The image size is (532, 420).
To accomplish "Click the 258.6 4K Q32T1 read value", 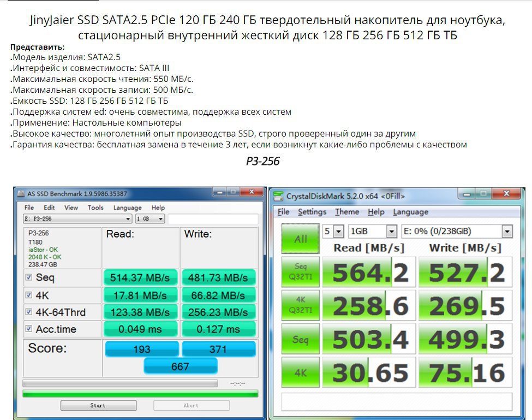I will pos(369,305).
